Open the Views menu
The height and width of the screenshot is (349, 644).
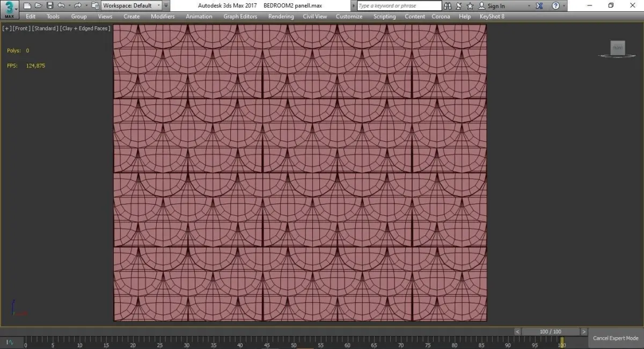105,17
